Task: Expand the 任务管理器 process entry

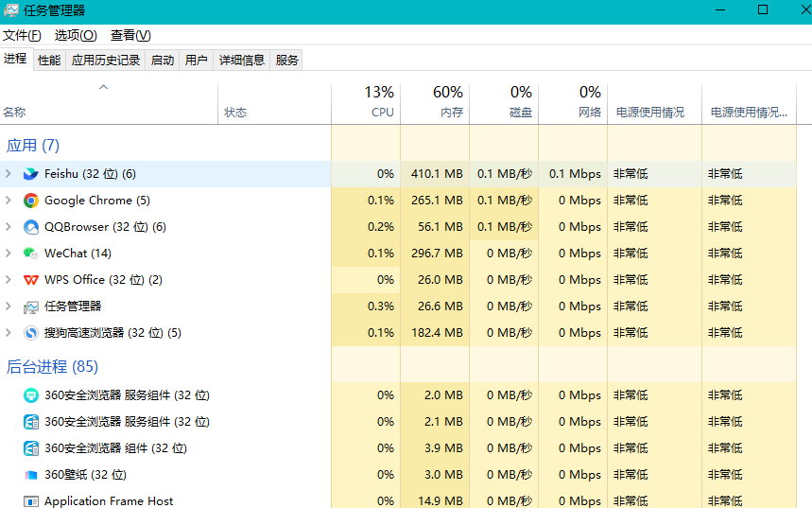Action: coord(9,306)
